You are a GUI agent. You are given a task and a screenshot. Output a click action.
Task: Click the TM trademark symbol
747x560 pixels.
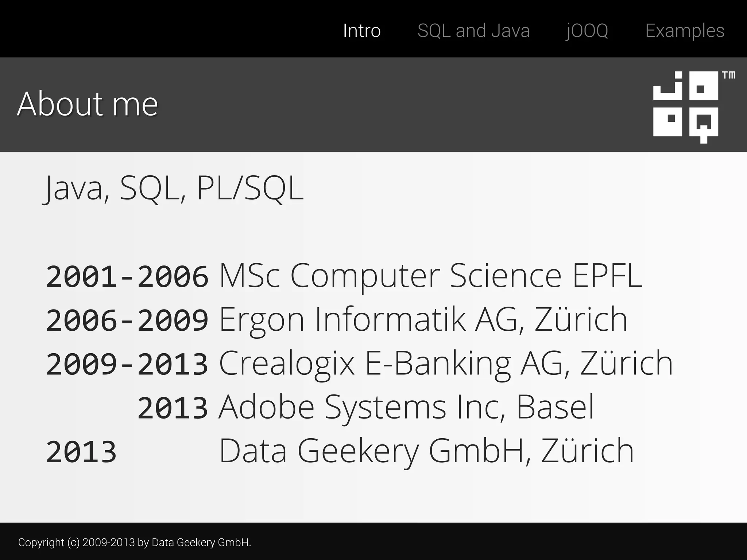pos(729,75)
